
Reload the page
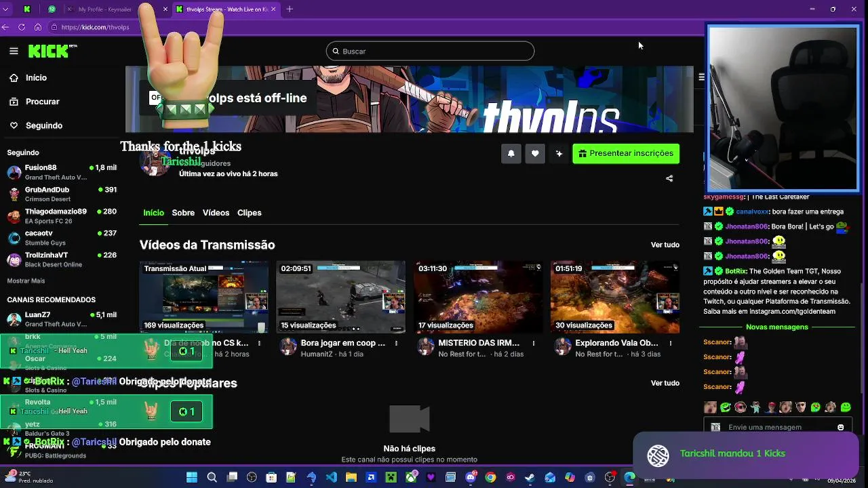click(x=22, y=27)
